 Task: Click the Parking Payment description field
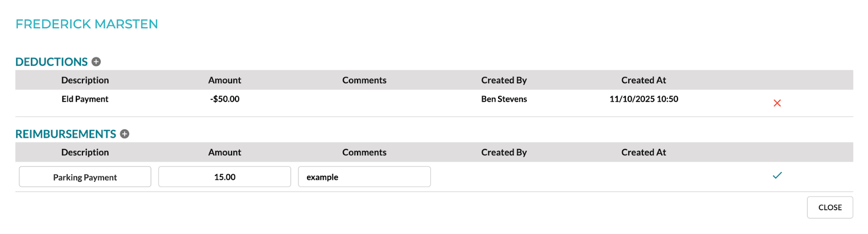pyautogui.click(x=85, y=177)
